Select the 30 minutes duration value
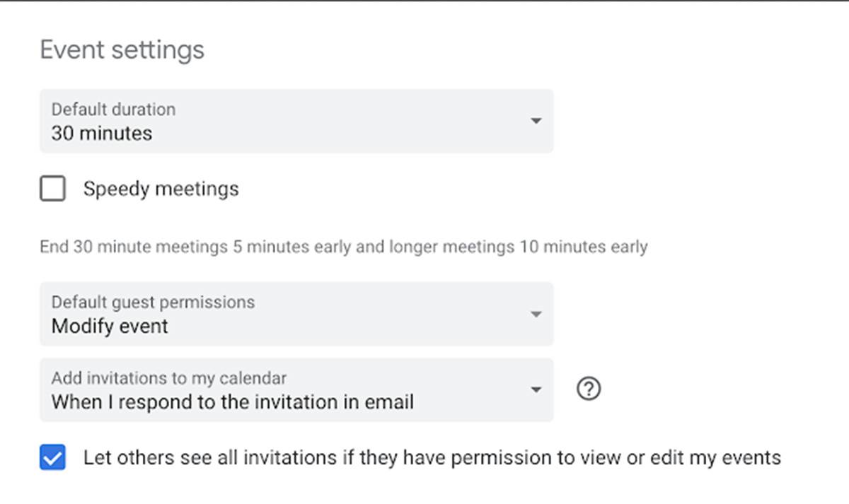The height and width of the screenshot is (504, 849). (100, 133)
